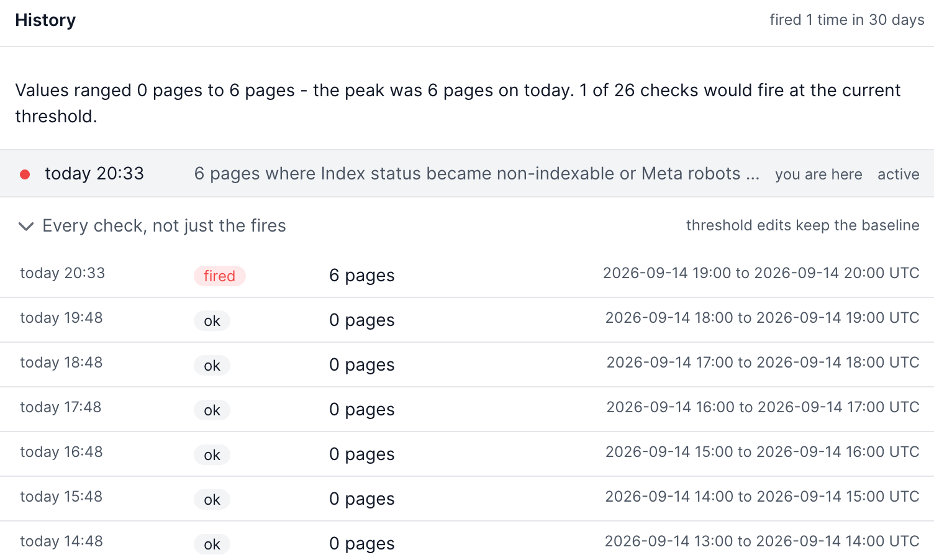934x560 pixels.
Task: Click the window range 15:00 to 16:00 UTC
Action: [763, 452]
